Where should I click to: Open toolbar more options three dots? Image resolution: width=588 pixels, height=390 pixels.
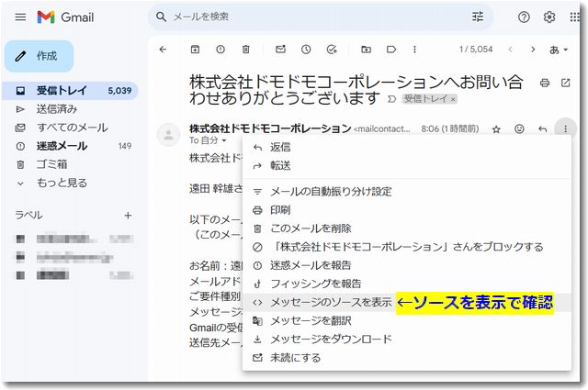tap(414, 49)
